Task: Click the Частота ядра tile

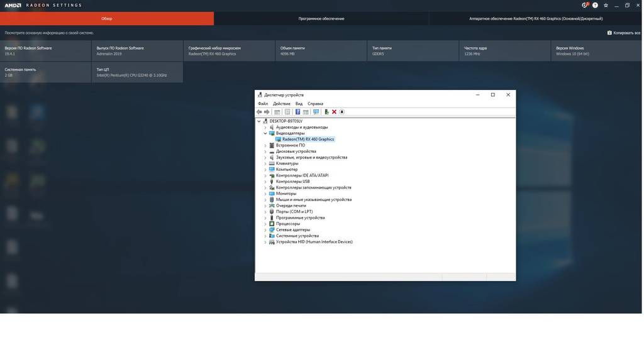Action: (505, 51)
